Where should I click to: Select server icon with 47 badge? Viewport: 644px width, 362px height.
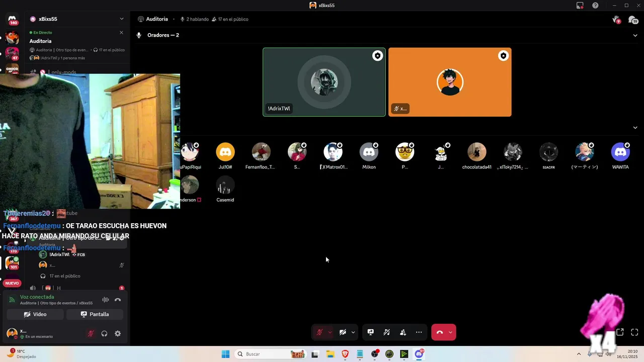tap(12, 53)
